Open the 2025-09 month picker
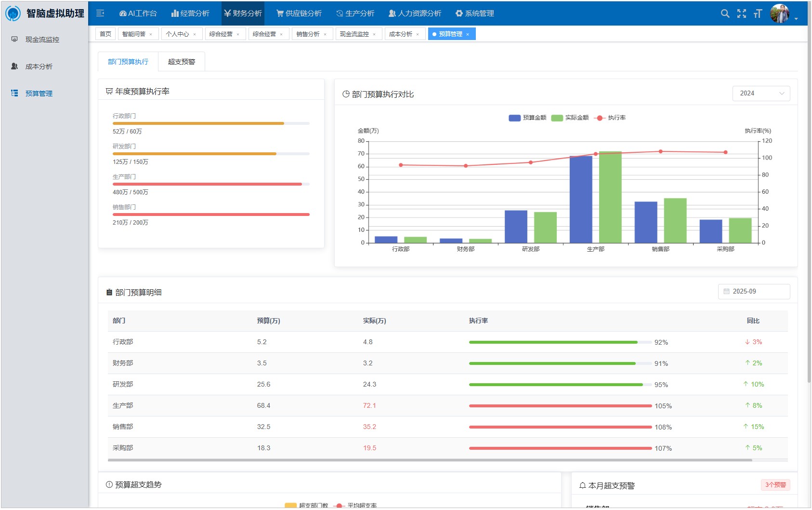The width and height of the screenshot is (812, 510). point(754,292)
